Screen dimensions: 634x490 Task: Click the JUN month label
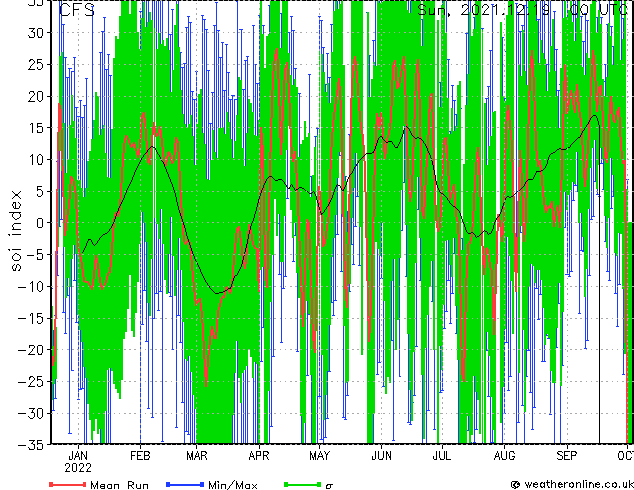[382, 456]
